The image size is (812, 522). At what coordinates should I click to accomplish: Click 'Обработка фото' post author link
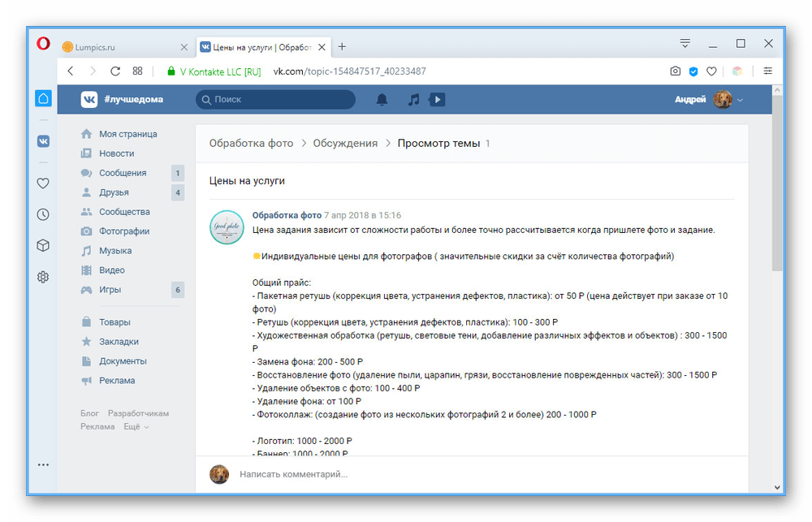287,215
